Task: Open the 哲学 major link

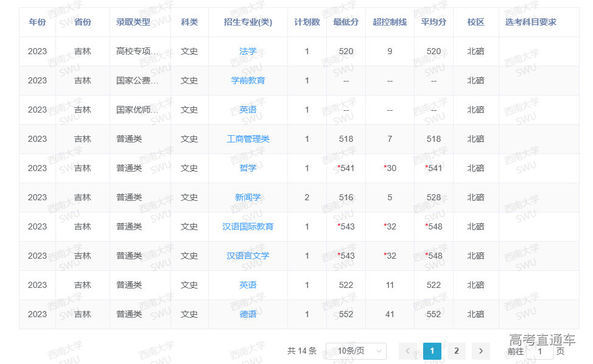Action: tap(248, 168)
